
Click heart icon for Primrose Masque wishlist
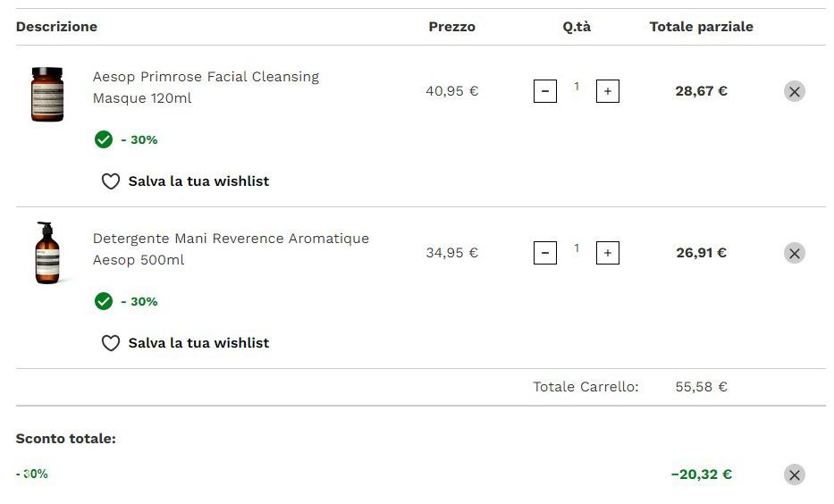(111, 181)
